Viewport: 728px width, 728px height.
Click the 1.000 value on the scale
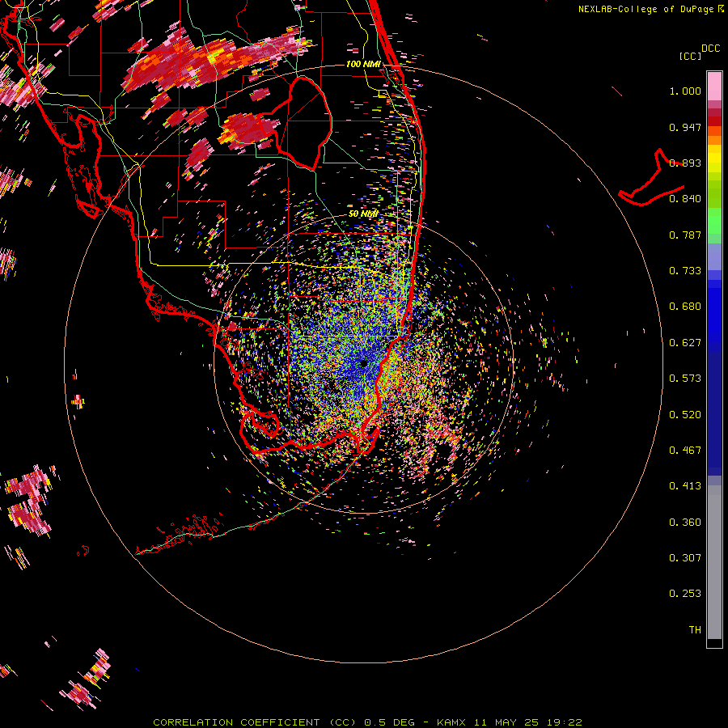(685, 91)
